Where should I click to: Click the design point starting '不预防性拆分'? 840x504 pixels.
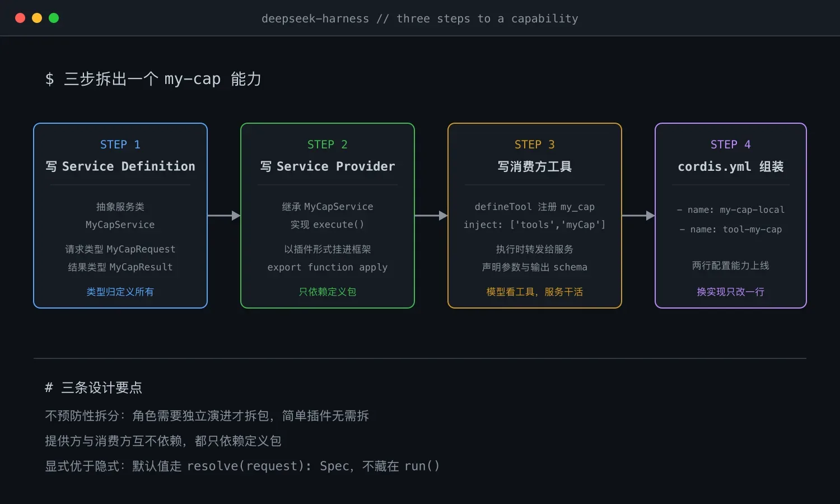coord(207,416)
